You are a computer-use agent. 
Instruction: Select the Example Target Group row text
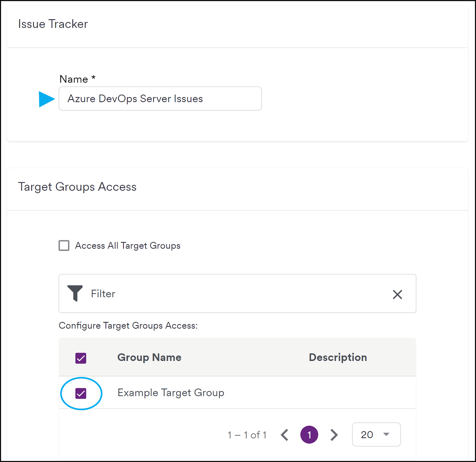click(171, 393)
